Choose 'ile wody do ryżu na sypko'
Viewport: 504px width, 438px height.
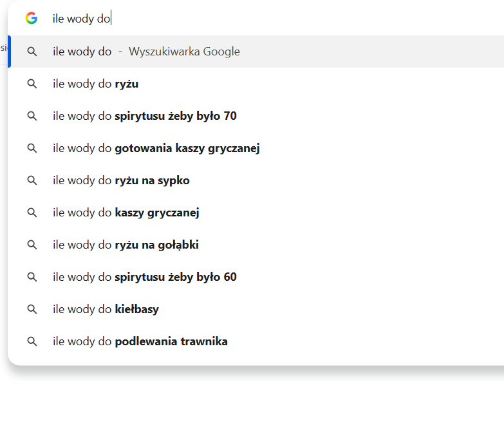tap(256, 180)
